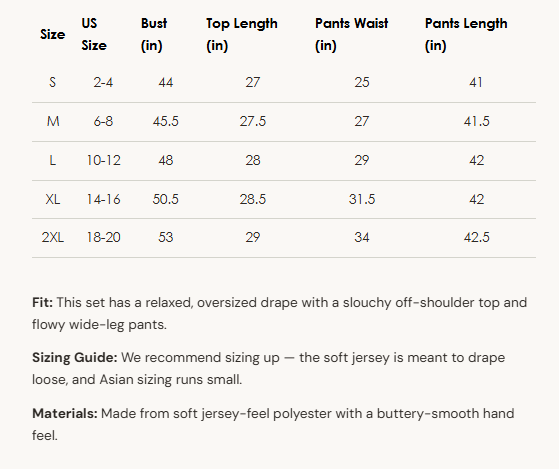Image resolution: width=559 pixels, height=469 pixels.
Task: Click the Size column header
Action: [52, 35]
